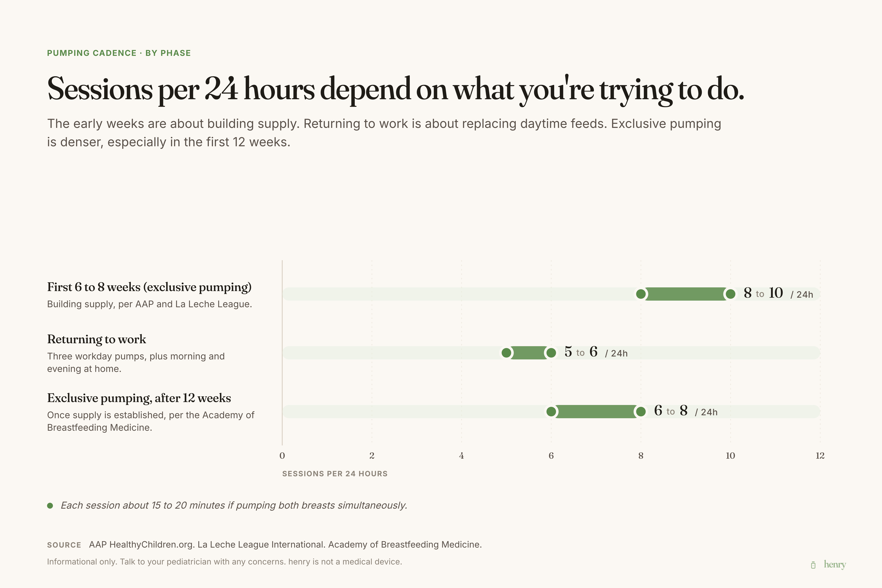Click the green 8 to 10 range bar
Image resolution: width=882 pixels, height=588 pixels.
click(686, 294)
